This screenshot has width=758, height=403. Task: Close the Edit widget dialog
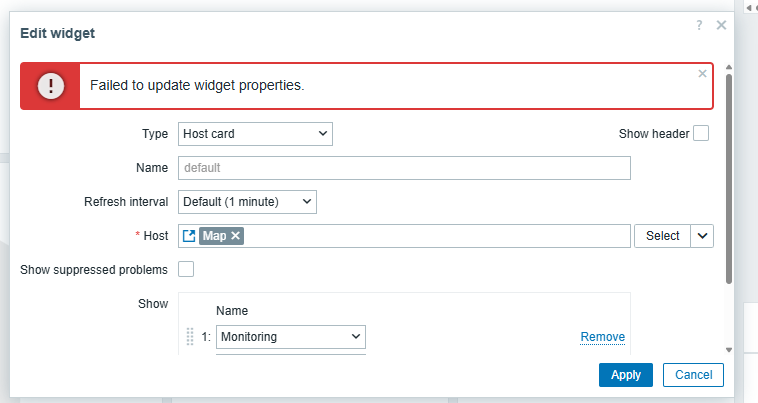(x=720, y=25)
